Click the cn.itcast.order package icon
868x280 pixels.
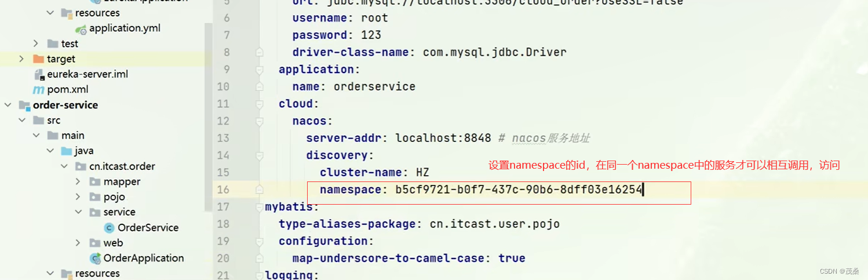81,166
